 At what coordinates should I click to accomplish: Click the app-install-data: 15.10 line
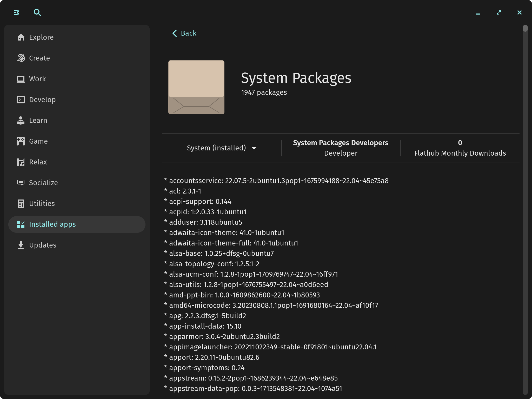point(203,326)
